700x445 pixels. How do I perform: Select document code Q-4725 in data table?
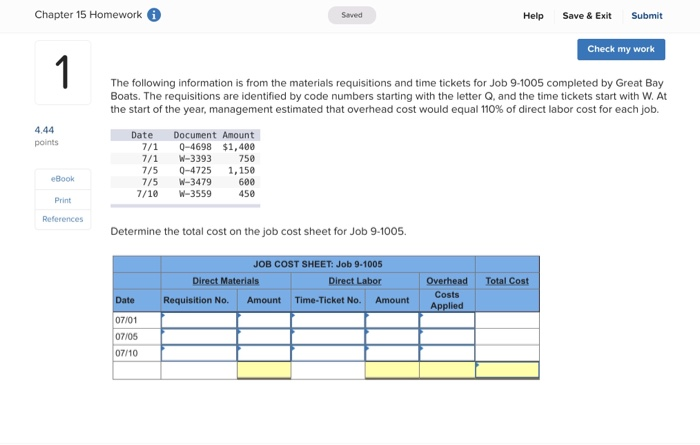[195, 171]
